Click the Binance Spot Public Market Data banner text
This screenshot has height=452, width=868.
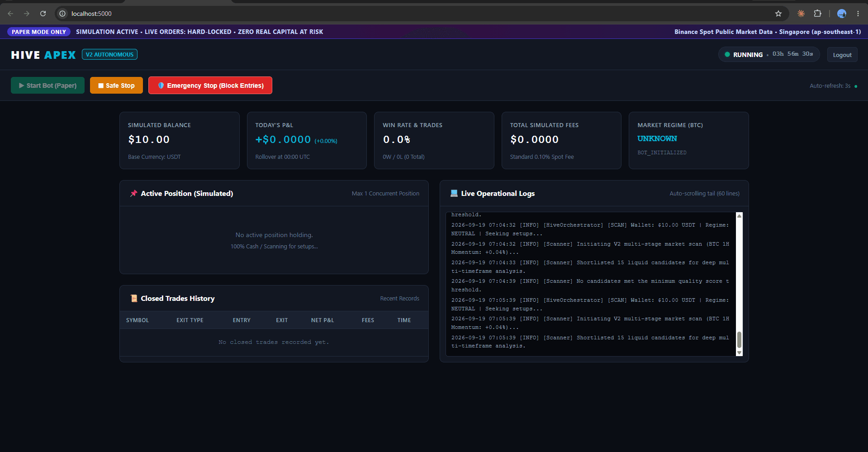click(768, 32)
